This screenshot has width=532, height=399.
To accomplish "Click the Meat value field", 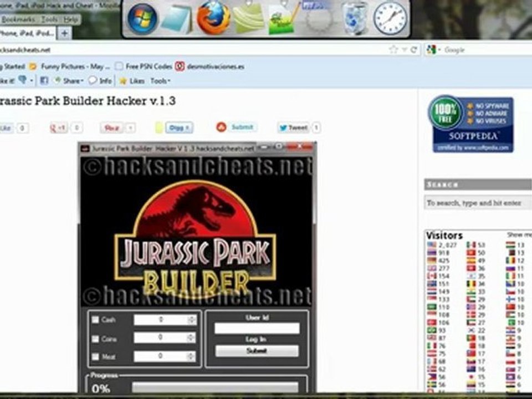I will [x=161, y=356].
